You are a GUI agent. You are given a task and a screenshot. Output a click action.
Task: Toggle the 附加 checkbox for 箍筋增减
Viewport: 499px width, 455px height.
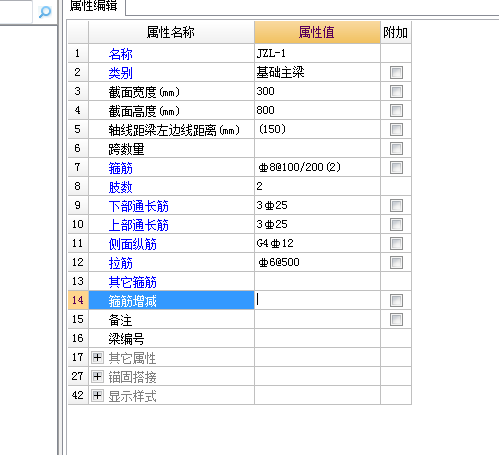pos(396,300)
